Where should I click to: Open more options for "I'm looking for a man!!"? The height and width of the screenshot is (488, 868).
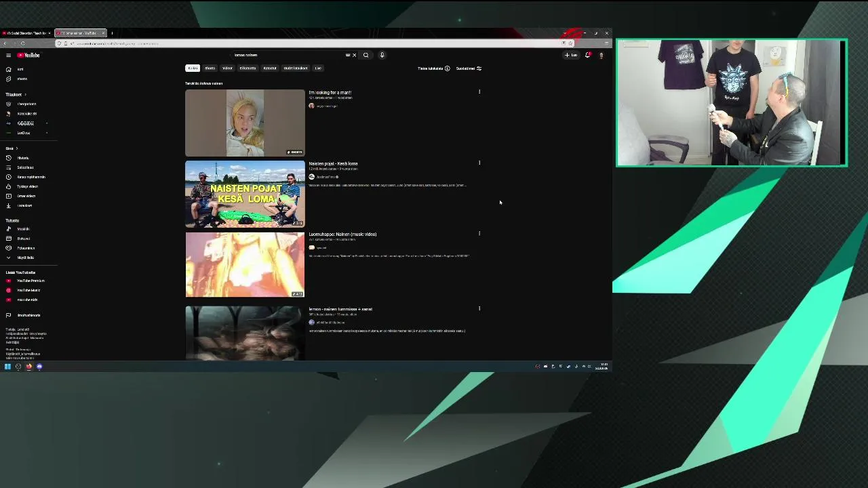(x=479, y=91)
